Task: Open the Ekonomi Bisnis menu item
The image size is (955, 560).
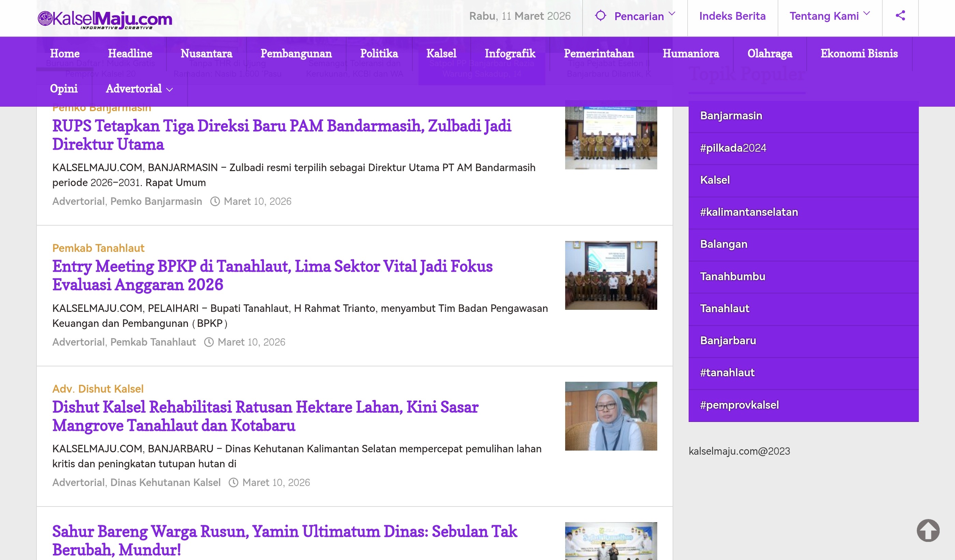Action: pyautogui.click(x=859, y=54)
